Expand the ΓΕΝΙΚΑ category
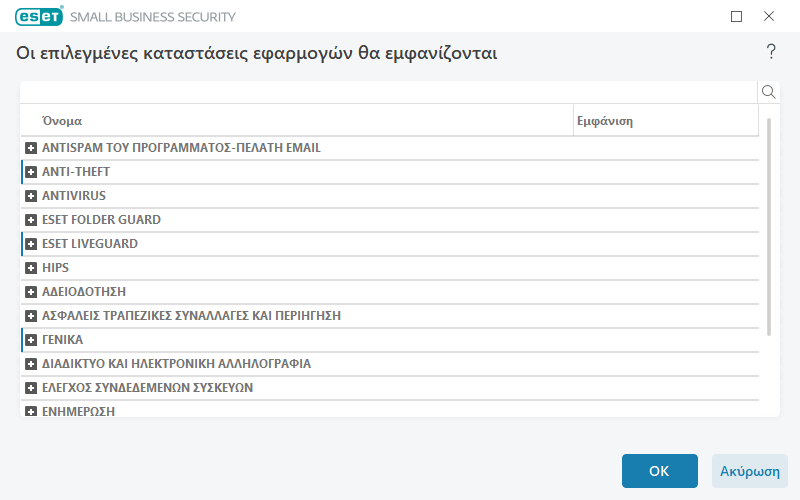The width and height of the screenshot is (800, 500). point(31,340)
